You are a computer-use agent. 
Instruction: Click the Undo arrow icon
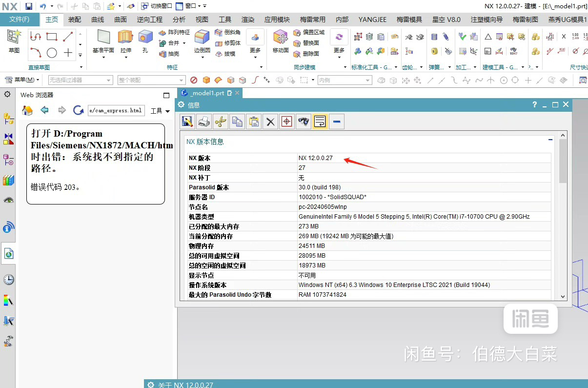coord(43,6)
